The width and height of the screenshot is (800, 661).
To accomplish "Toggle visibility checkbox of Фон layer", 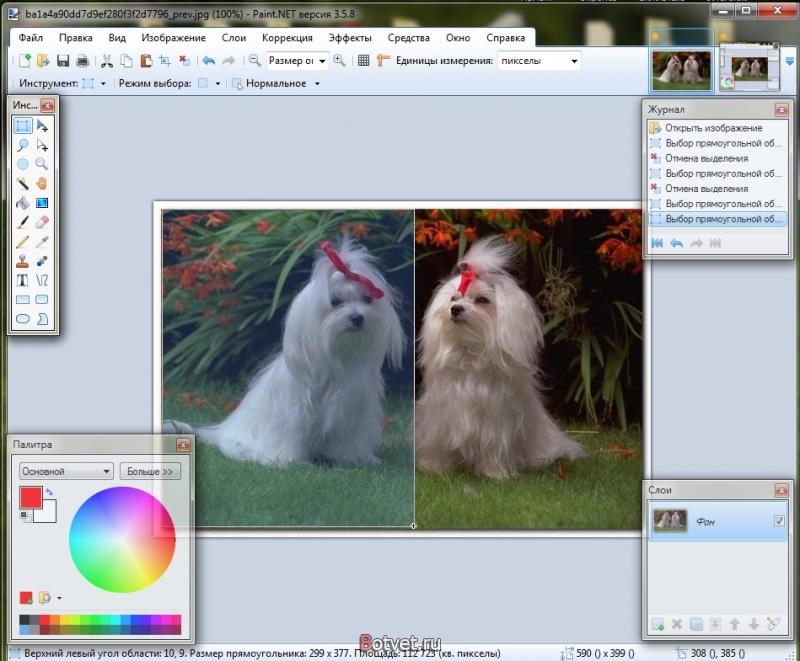I will (779, 520).
